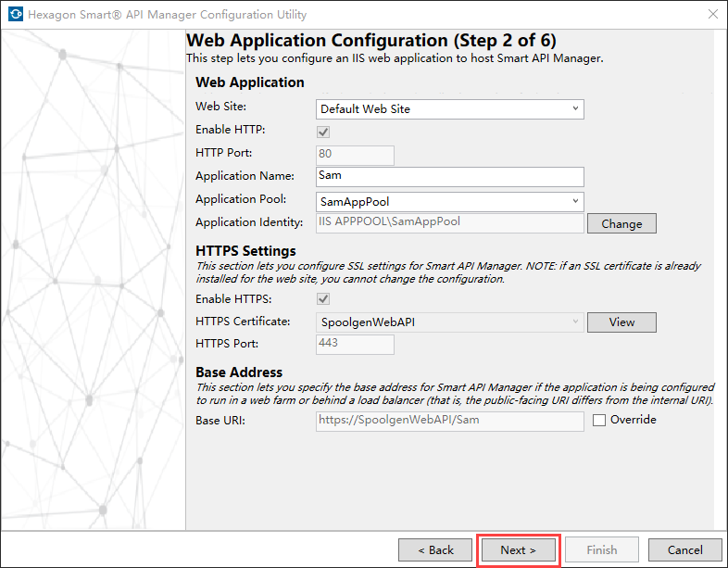Click the Application Name text field

[x=449, y=176]
